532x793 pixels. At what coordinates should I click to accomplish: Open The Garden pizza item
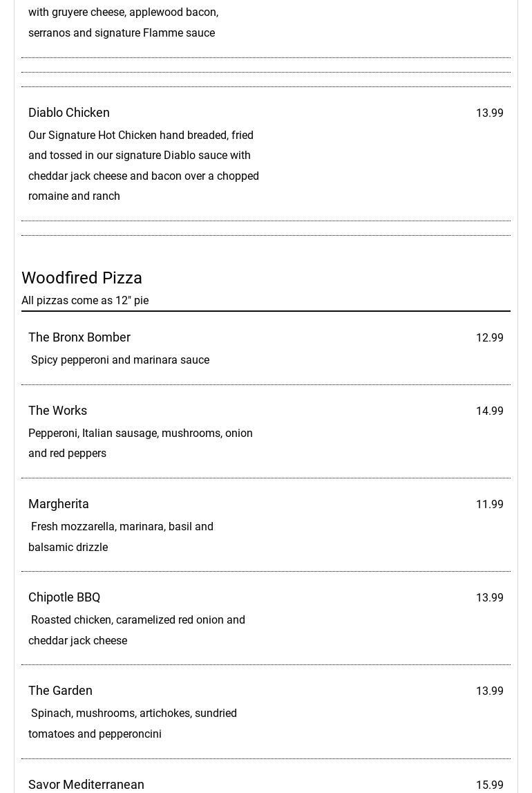[x=60, y=691]
